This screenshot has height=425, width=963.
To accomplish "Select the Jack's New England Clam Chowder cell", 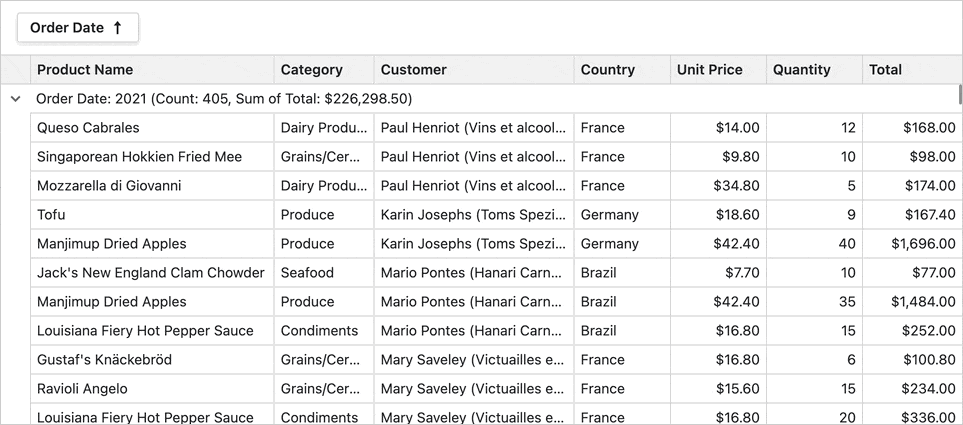I will (x=151, y=273).
